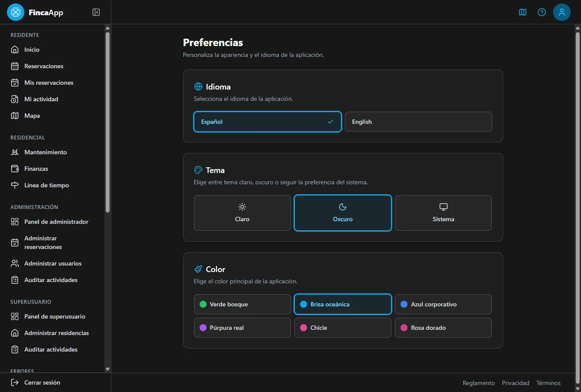The height and width of the screenshot is (392, 581).
Task: Pick the Chicle color
Action: pyautogui.click(x=343, y=328)
